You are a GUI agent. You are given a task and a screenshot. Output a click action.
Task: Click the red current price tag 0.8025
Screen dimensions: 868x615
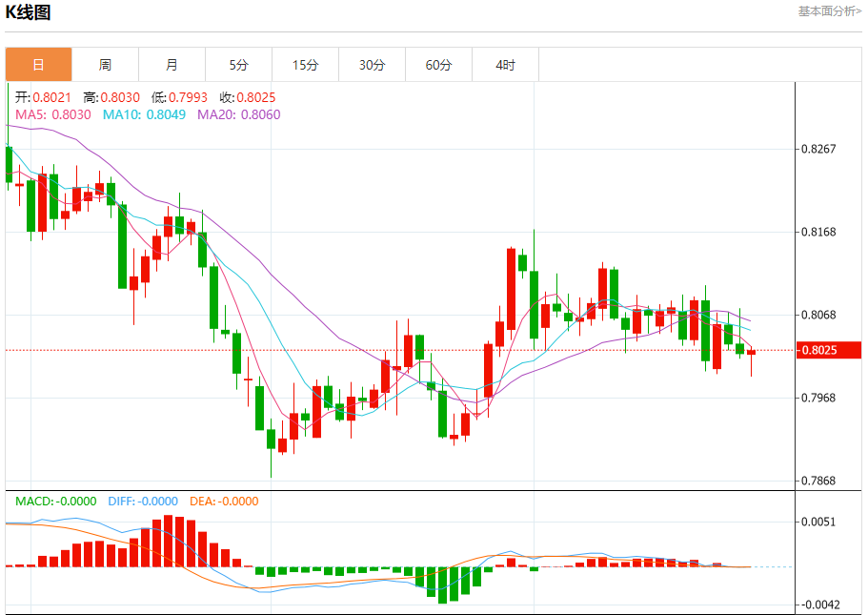point(829,350)
